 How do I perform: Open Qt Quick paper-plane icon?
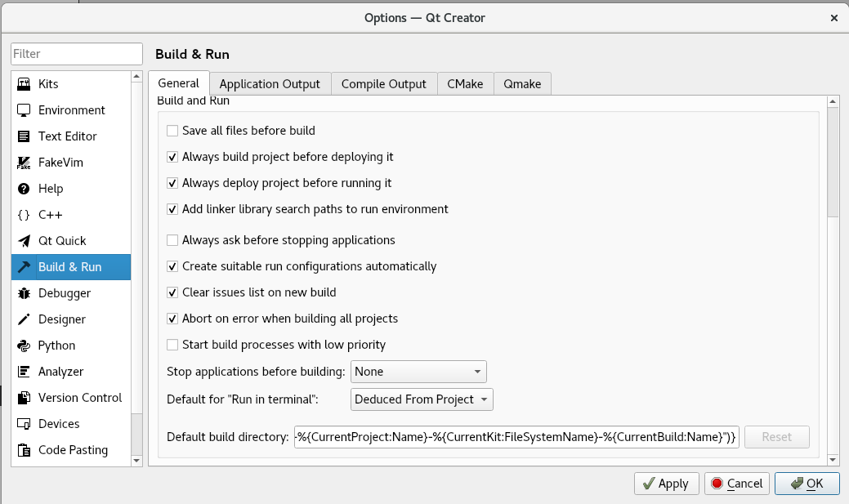pos(24,241)
